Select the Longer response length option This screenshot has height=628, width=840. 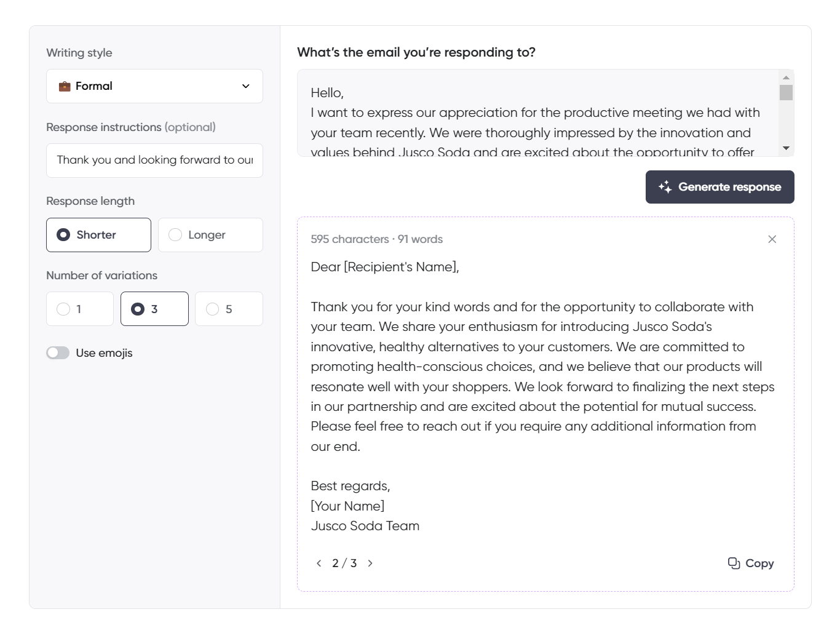click(x=210, y=234)
